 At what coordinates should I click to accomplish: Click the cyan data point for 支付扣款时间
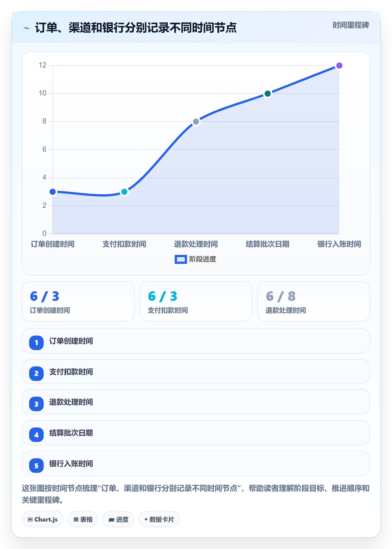pos(124,192)
